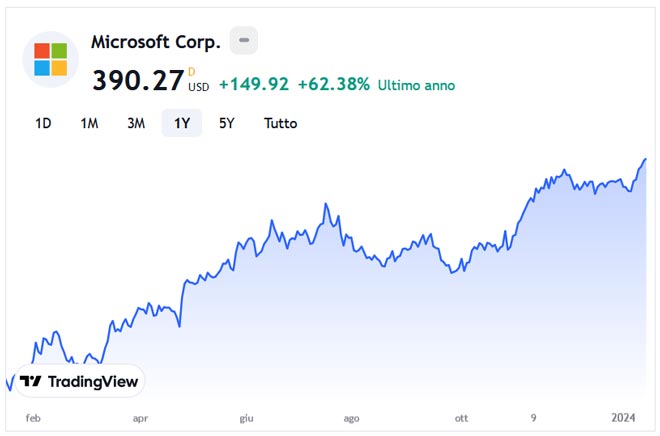This screenshot has width=660, height=436.
Task: Click the orange D delayed-data indicator
Action: [x=192, y=71]
